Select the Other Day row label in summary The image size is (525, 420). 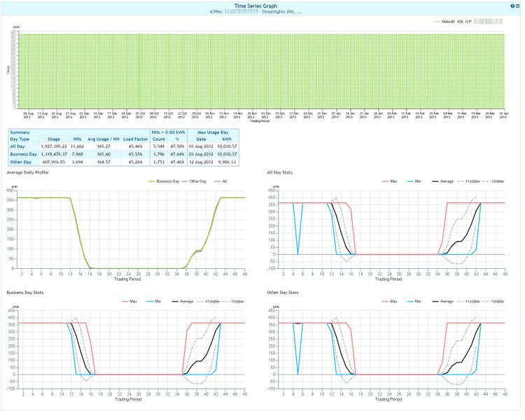21,162
